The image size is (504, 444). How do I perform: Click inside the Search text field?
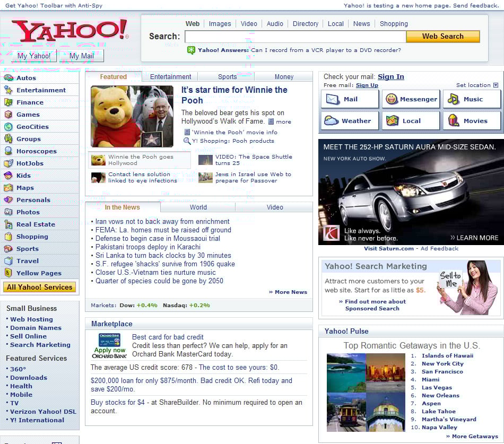click(295, 37)
